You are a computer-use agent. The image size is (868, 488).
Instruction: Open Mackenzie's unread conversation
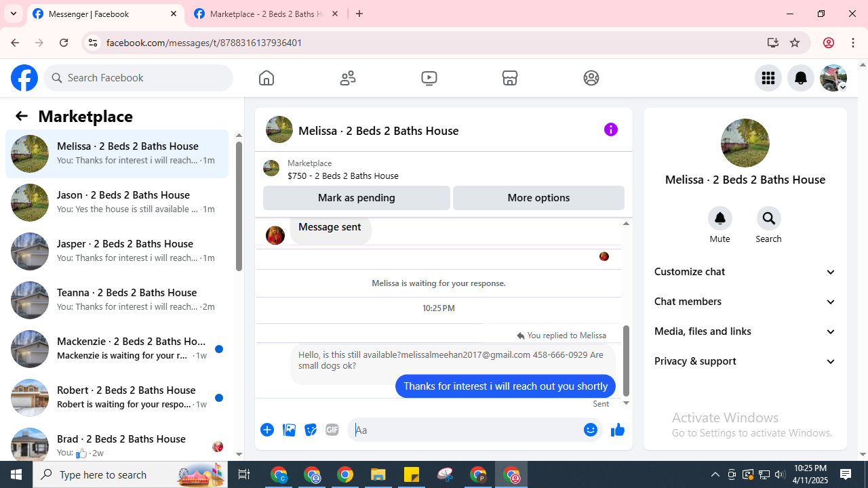pos(117,349)
